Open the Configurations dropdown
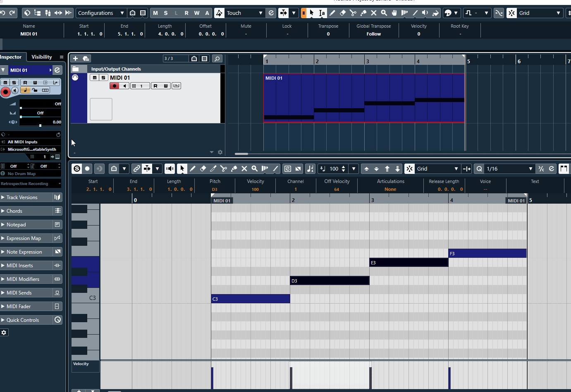Viewport: 571px width, 392px height. pyautogui.click(x=101, y=13)
